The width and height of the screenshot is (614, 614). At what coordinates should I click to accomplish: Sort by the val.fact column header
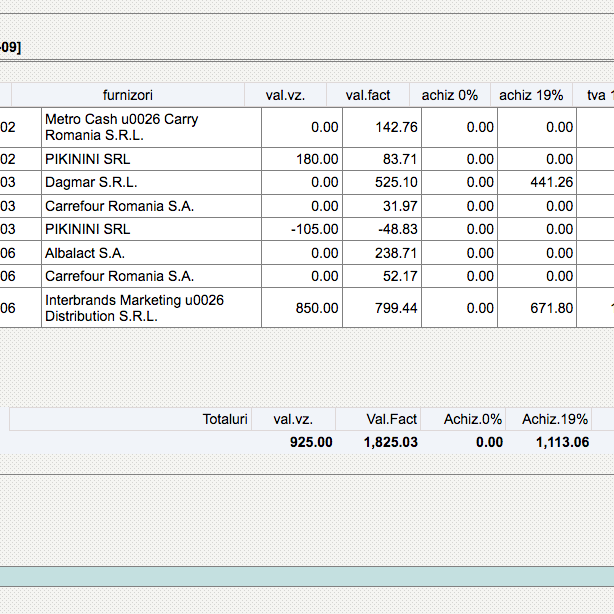coord(368,95)
